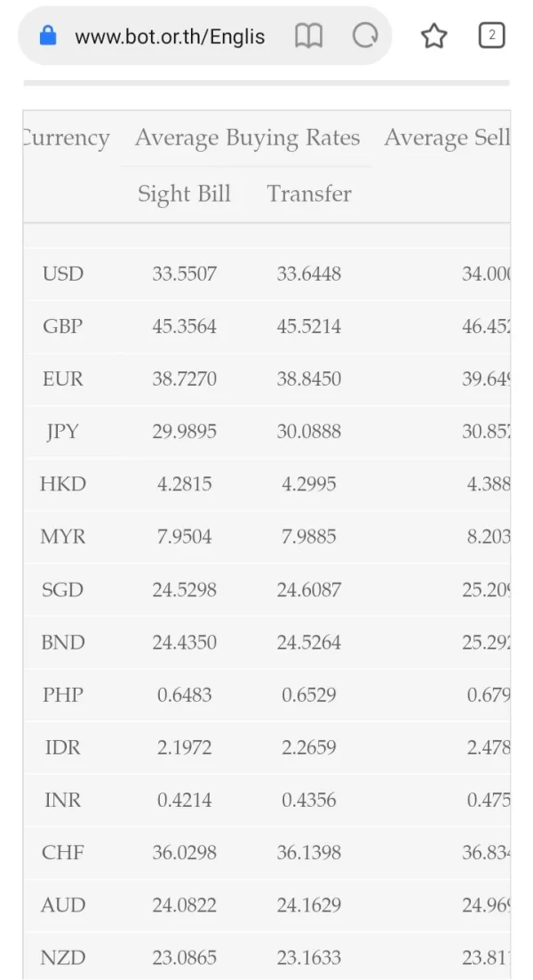Screen dimensions: 533x980
Task: Tap the HKD currency code
Action: point(62,484)
